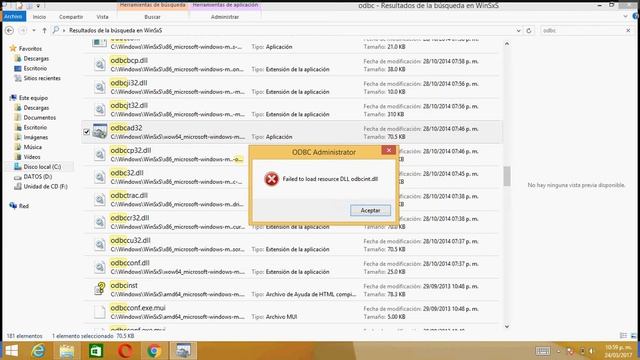Switch to large icons view in status bar

633,336
